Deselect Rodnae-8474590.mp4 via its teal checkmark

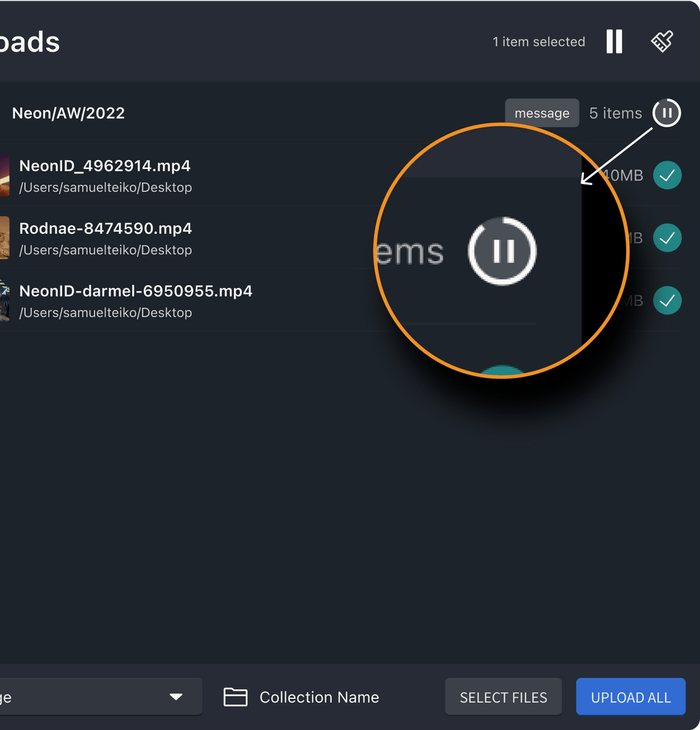(x=667, y=238)
